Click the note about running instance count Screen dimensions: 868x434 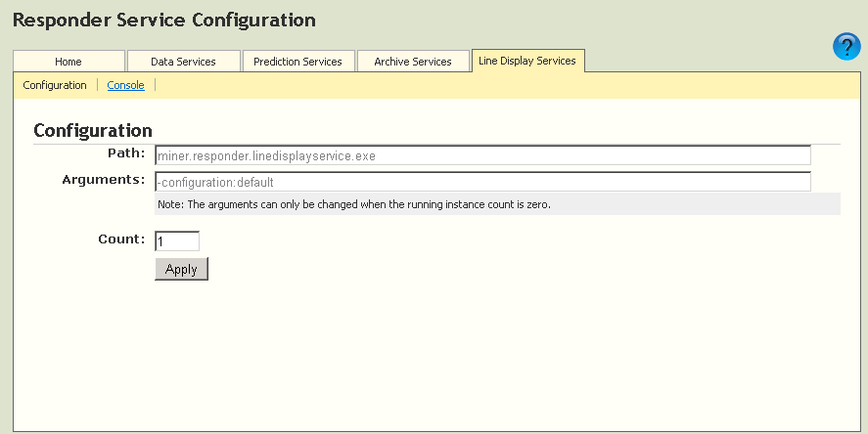[x=354, y=204]
